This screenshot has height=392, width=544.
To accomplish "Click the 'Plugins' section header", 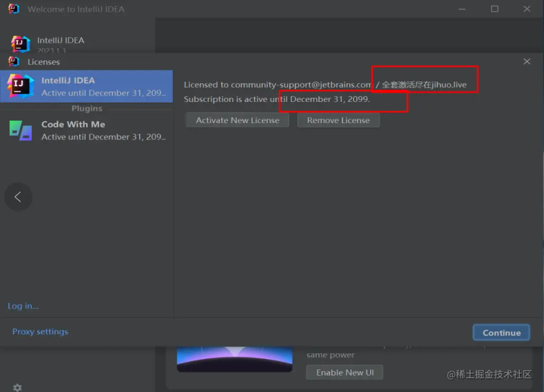I will coord(87,108).
